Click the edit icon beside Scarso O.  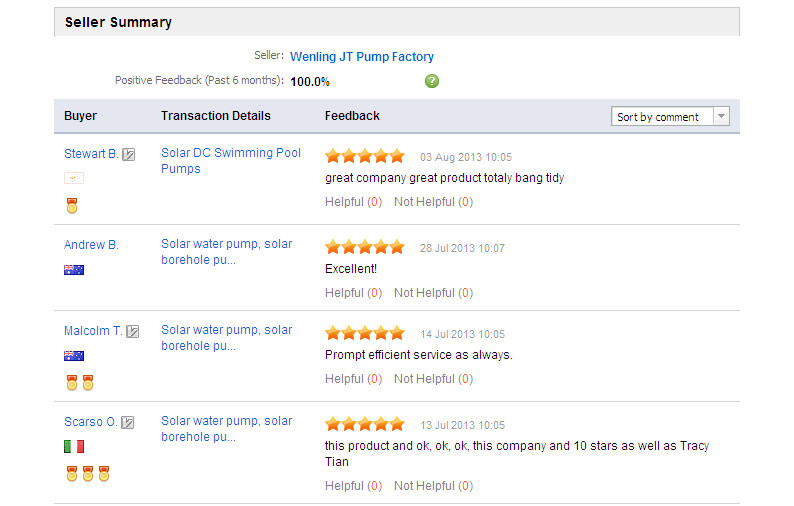pyautogui.click(x=128, y=422)
